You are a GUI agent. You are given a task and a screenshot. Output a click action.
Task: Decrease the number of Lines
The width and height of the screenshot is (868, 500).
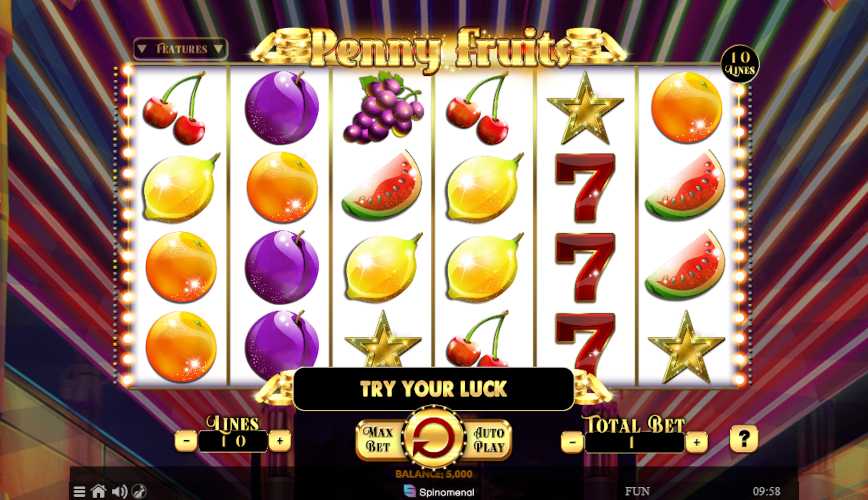[187, 441]
